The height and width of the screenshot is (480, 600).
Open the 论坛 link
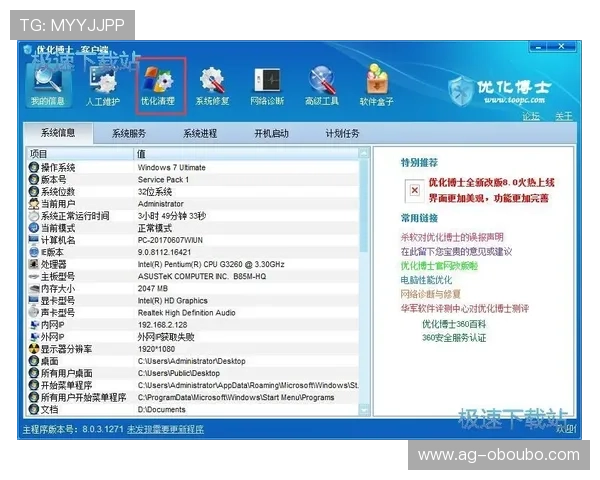pyautogui.click(x=531, y=116)
